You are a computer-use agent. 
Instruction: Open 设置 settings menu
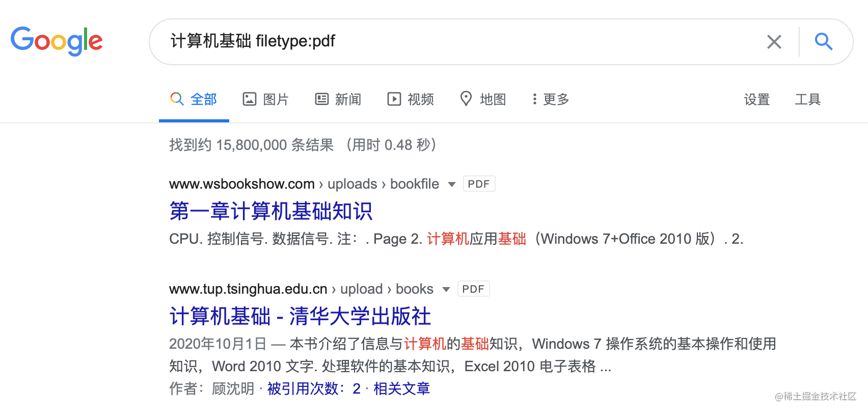[757, 99]
